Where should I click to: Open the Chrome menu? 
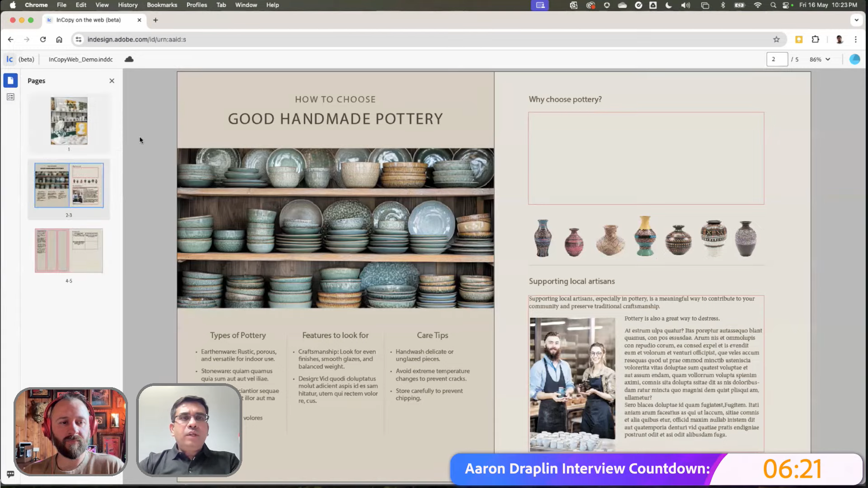tap(36, 5)
